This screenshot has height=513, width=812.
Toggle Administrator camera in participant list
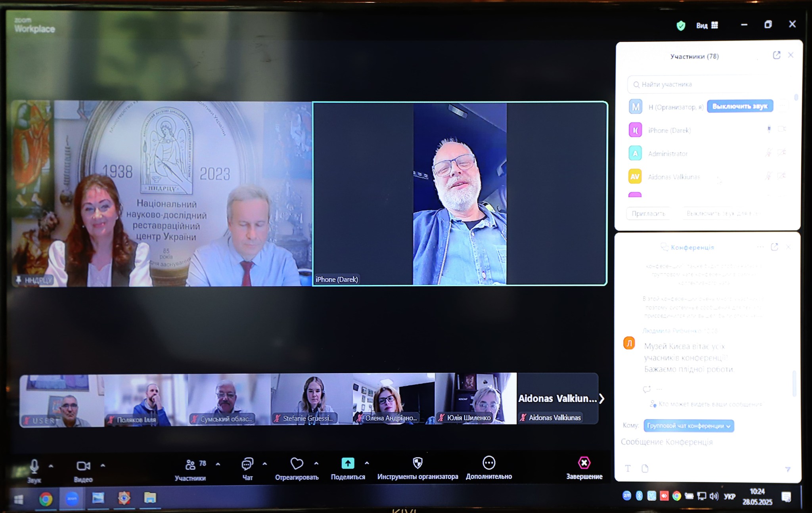click(x=781, y=153)
